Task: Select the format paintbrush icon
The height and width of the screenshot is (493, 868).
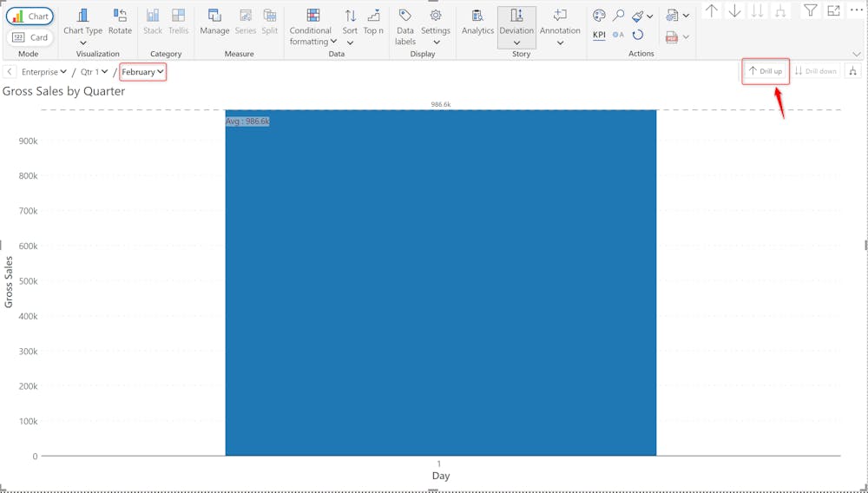Action: coord(637,16)
